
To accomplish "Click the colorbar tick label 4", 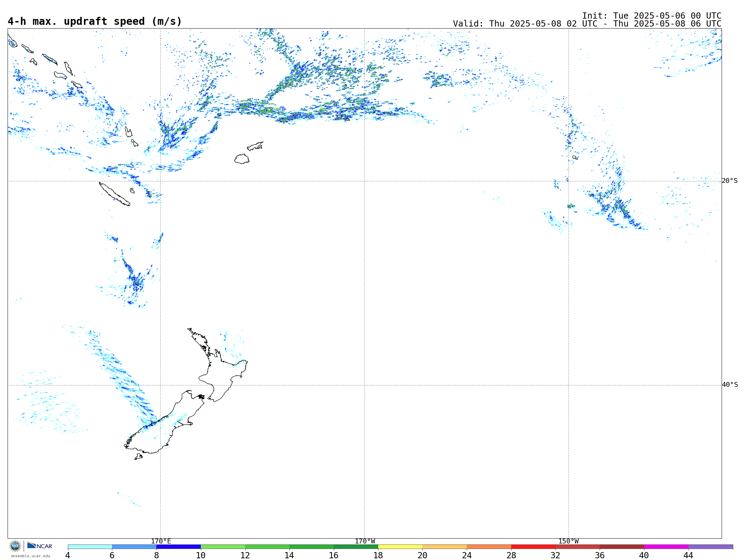I will (68, 556).
